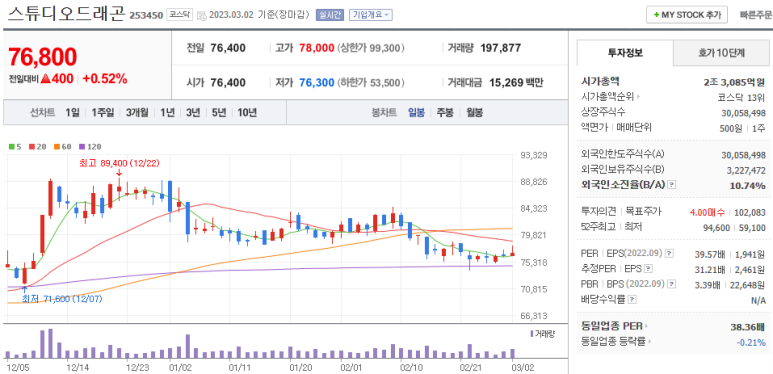Select the 3년 line chart period
The width and height of the screenshot is (773, 374).
tap(193, 112)
